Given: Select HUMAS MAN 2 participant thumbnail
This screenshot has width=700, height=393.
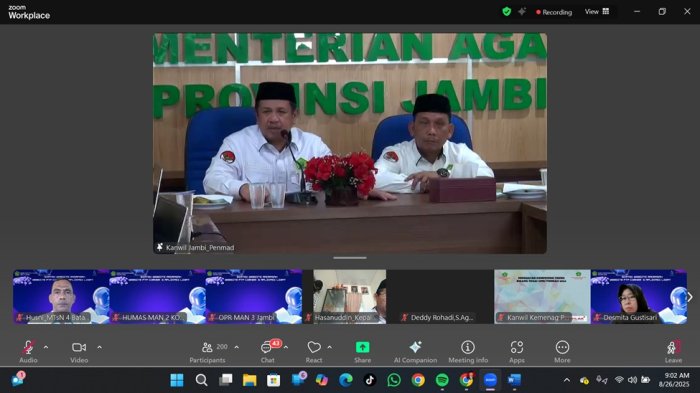Looking at the screenshot, I should 158,297.
